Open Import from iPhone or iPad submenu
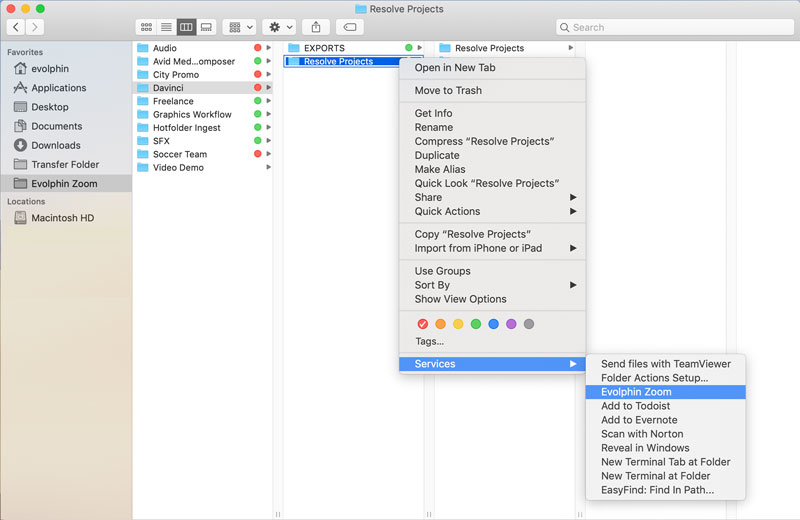 click(492, 249)
